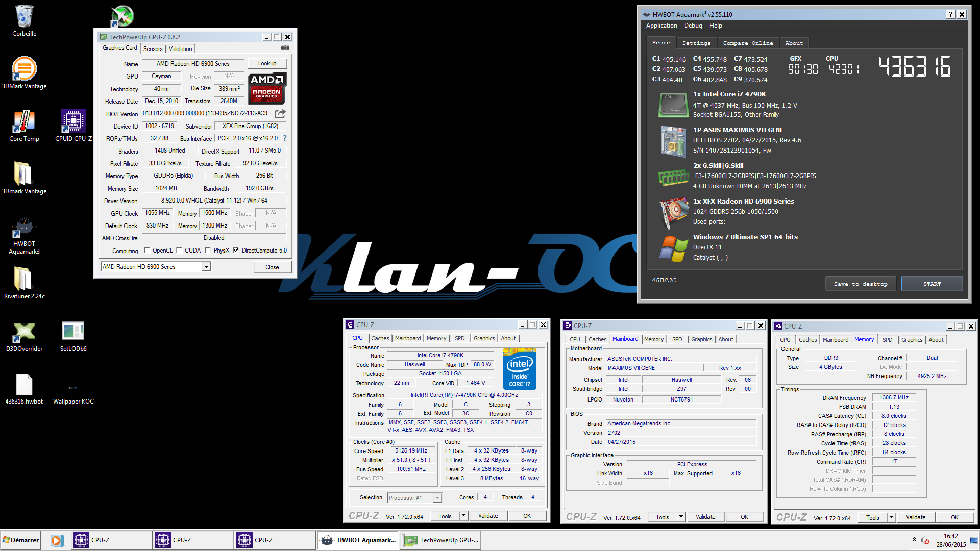The width and height of the screenshot is (980, 551).
Task: Click the green shortcut icon at top of desktop
Action: click(x=122, y=16)
